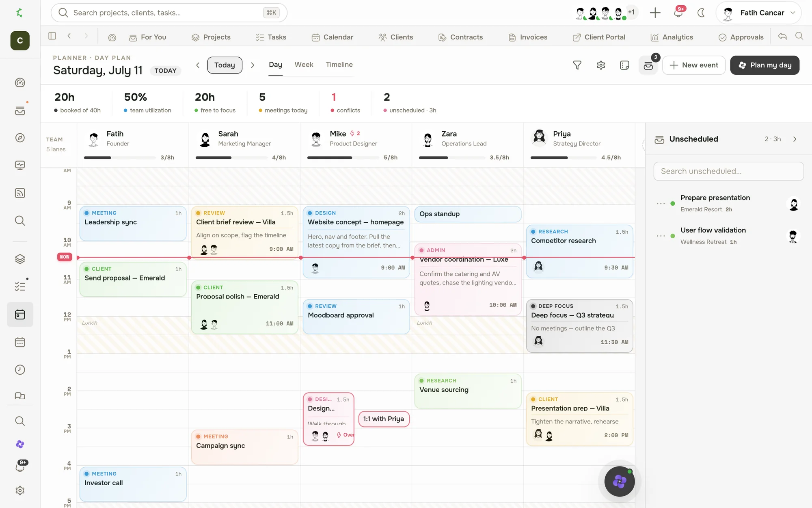This screenshot has width=812, height=508.
Task: Click the sticky note icon in planner toolbar
Action: [624, 65]
